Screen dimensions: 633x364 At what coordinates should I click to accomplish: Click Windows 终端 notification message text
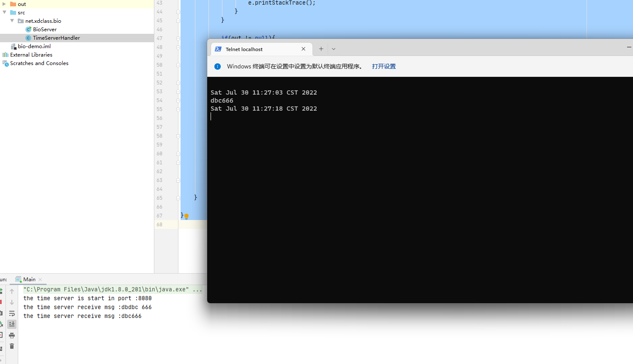[x=295, y=66]
